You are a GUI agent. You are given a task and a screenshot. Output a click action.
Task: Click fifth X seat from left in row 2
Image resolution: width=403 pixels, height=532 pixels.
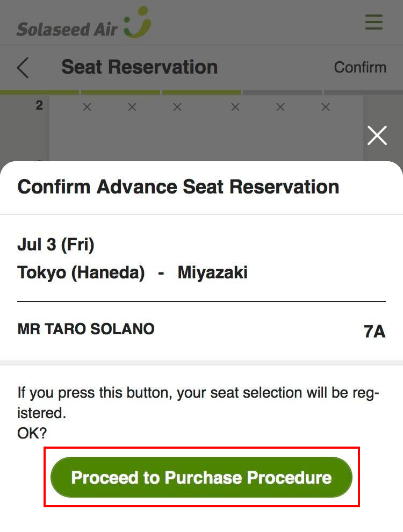(280, 107)
